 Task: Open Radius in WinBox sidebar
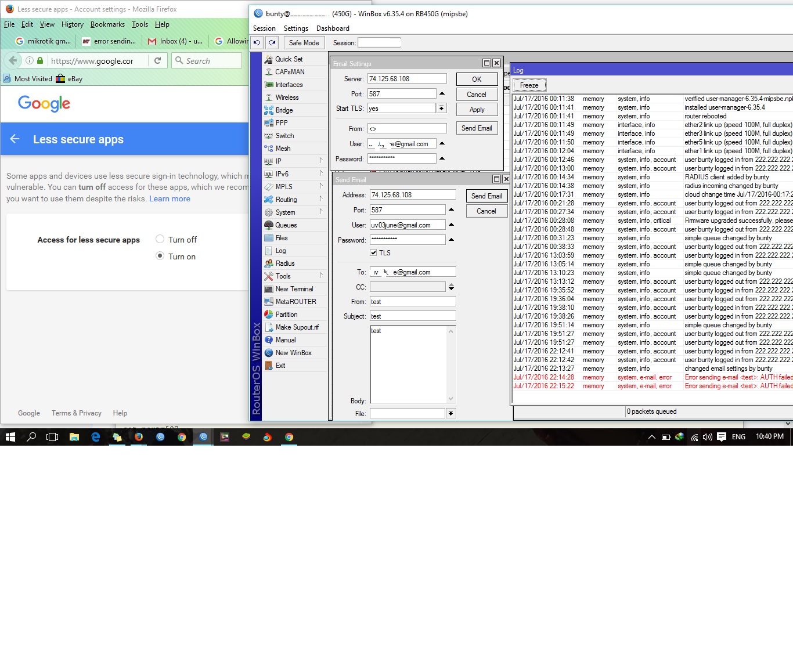tap(285, 263)
